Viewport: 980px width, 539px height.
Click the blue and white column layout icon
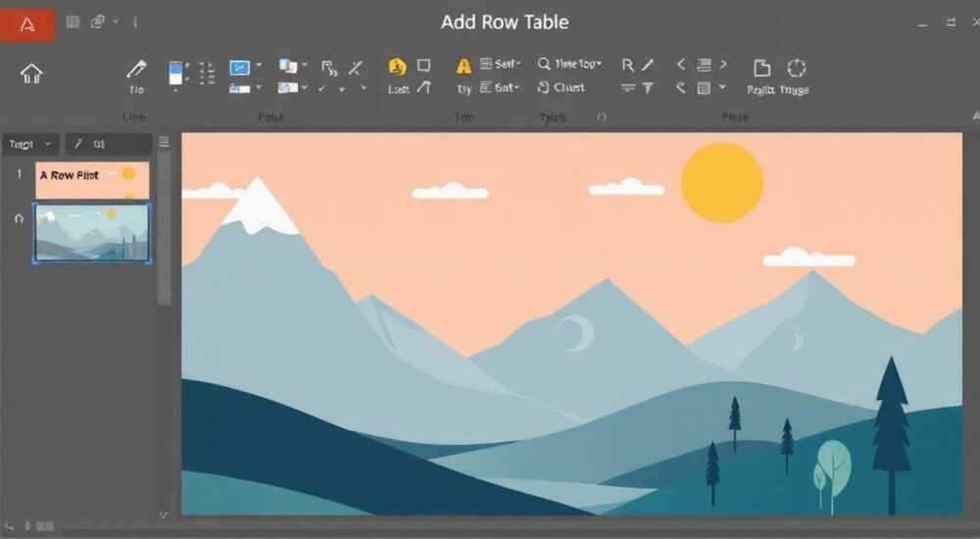(175, 73)
